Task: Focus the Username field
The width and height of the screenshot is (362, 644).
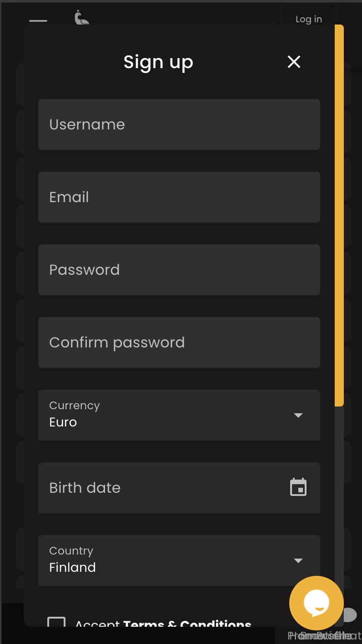Action: pos(179,124)
